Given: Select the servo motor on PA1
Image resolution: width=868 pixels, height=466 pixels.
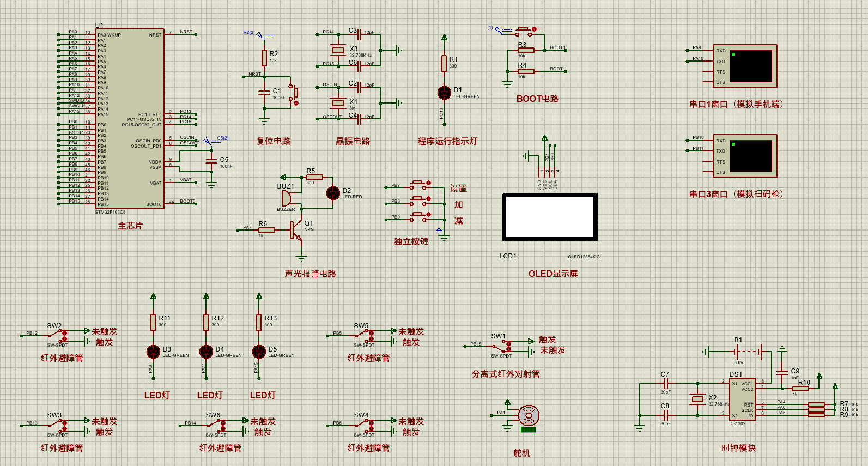Looking at the screenshot, I should pos(528,417).
